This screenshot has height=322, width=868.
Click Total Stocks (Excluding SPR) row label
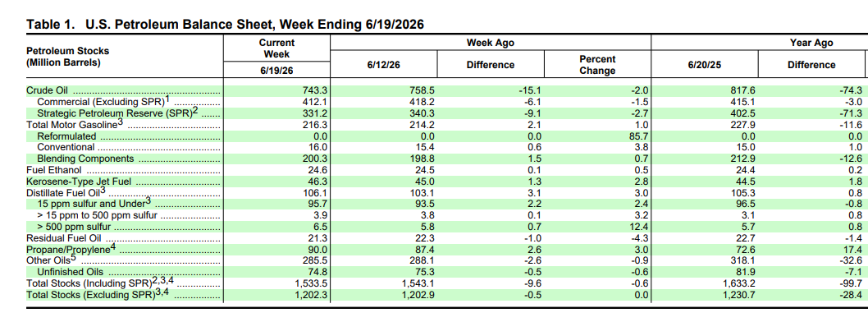(x=97, y=295)
